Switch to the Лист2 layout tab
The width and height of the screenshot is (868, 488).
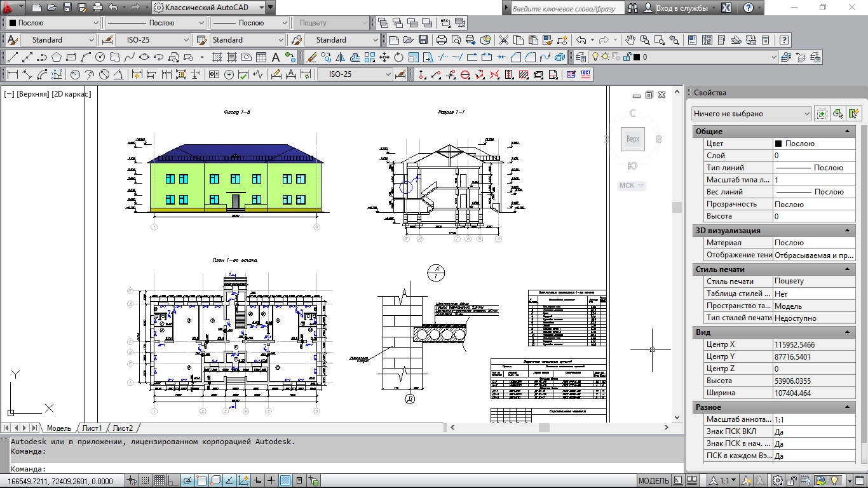(x=123, y=428)
